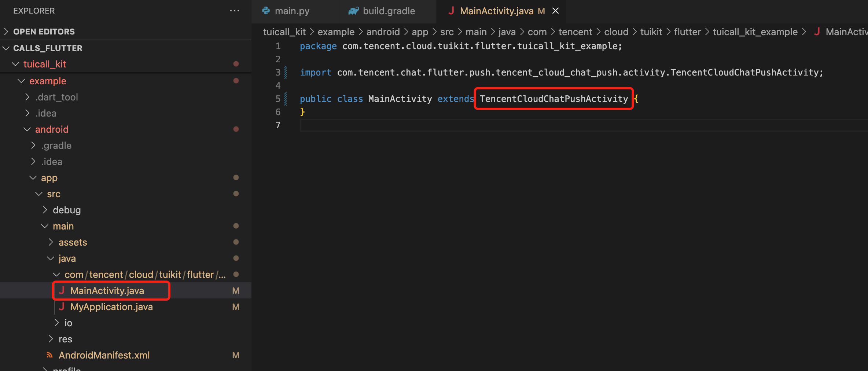Click the Python icon on main.py tab
This screenshot has height=371, width=868.
(x=266, y=11)
